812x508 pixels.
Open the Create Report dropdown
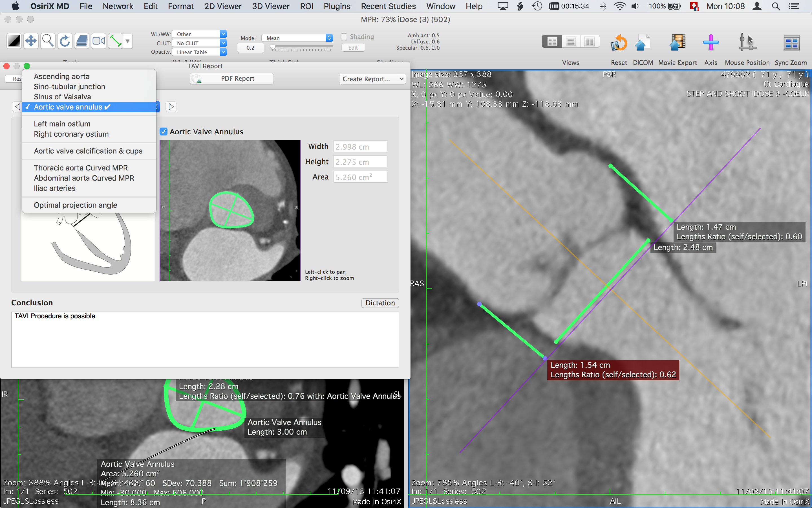[x=372, y=79]
